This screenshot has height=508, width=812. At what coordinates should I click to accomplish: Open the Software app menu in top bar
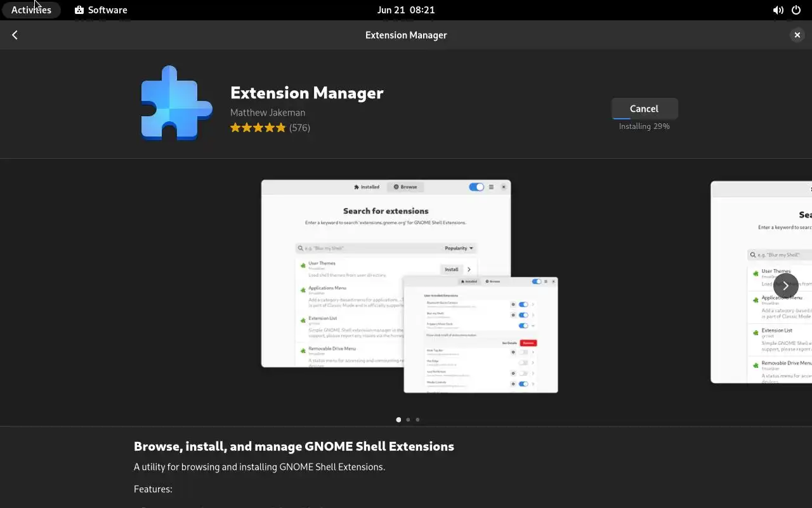(101, 10)
